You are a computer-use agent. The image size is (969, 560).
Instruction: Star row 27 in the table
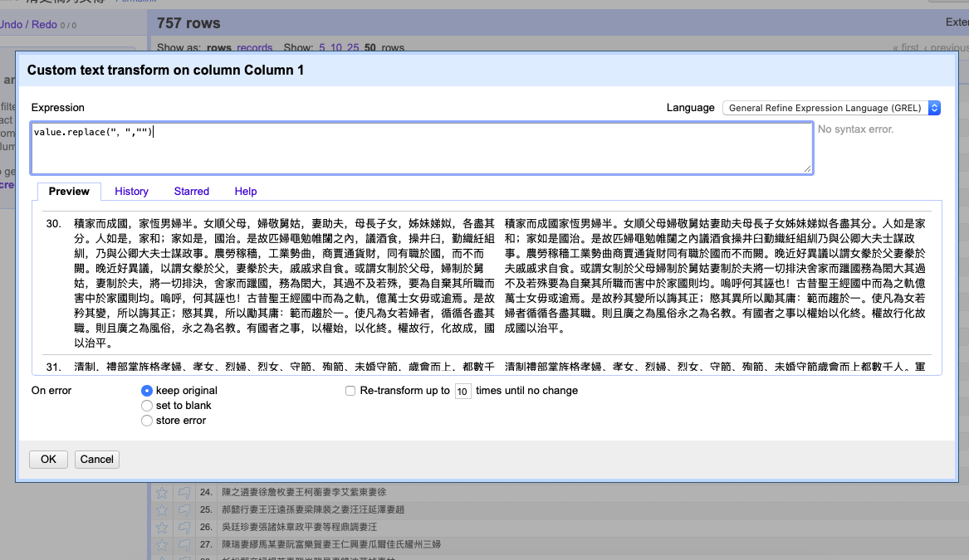162,544
